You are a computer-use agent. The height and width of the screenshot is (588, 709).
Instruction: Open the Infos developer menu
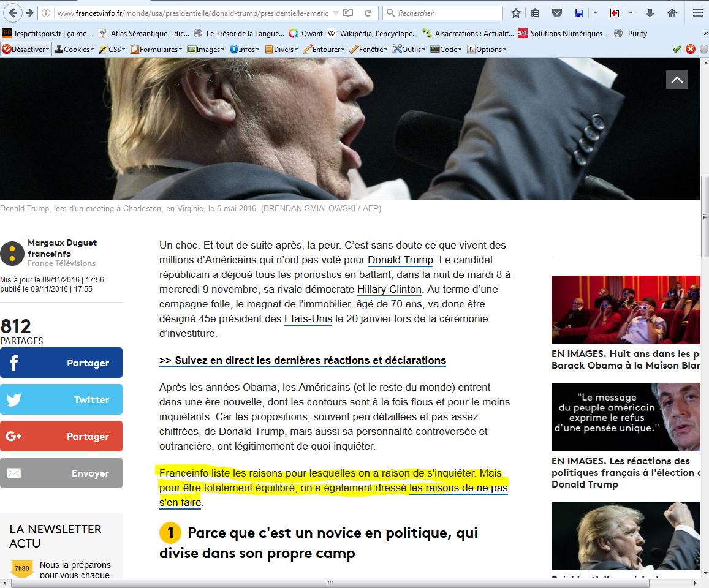coord(245,49)
